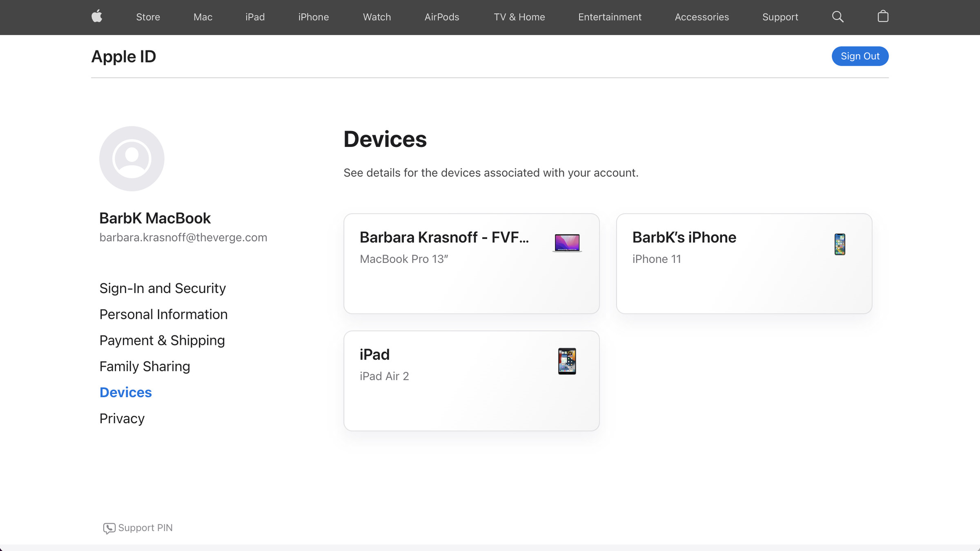Navigate to iPhone menu section
Image resolution: width=980 pixels, height=551 pixels.
[314, 18]
